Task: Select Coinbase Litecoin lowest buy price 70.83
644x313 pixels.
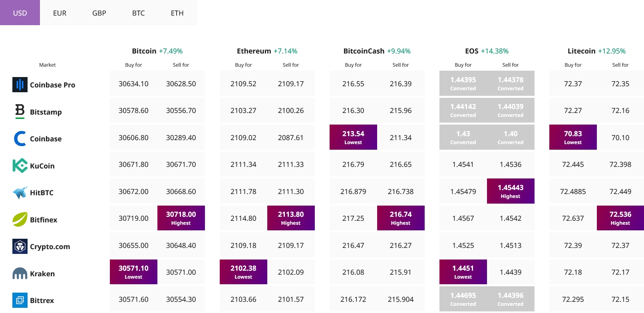Action: coord(573,137)
